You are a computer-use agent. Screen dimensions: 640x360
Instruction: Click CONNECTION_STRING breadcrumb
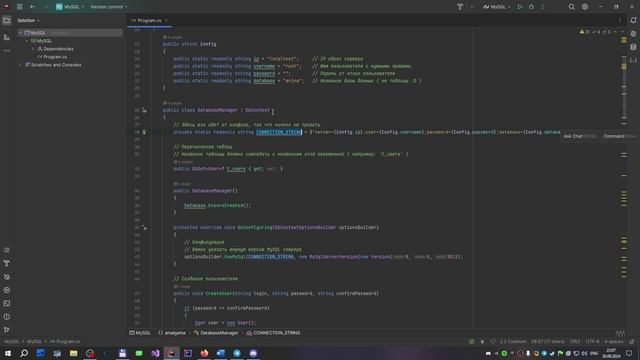click(273, 333)
